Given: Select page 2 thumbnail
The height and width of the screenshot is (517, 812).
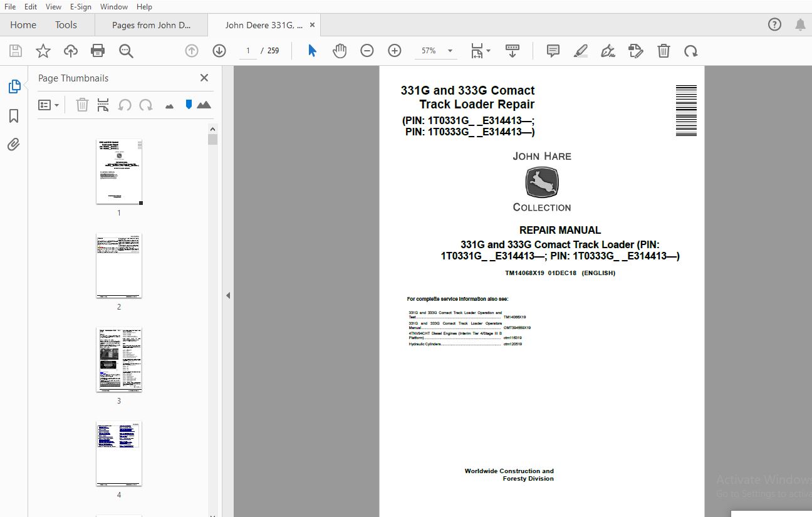Looking at the screenshot, I should (x=119, y=266).
